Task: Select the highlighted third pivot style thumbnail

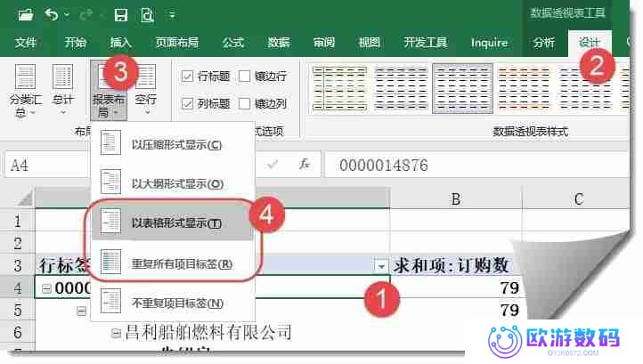Action: coord(462,88)
